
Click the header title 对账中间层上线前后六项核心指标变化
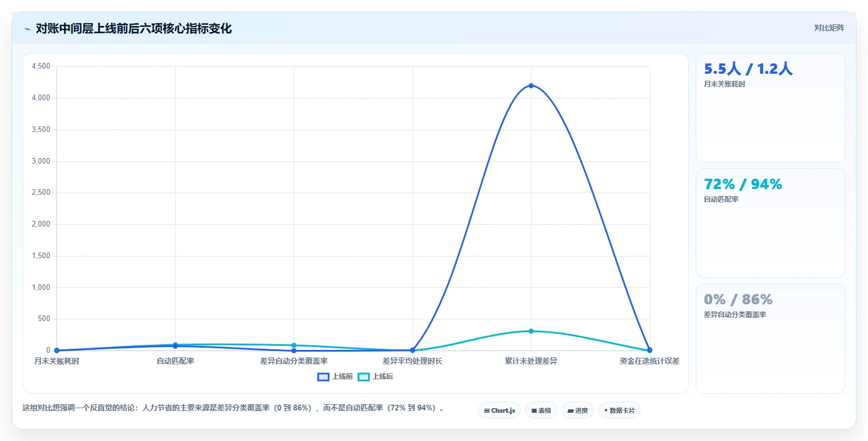pos(134,28)
